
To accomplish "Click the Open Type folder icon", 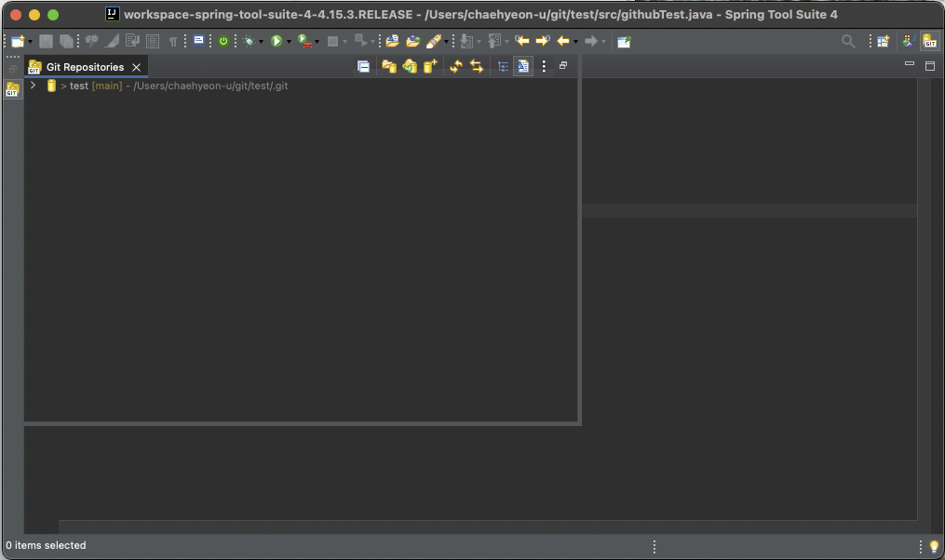I will click(392, 41).
